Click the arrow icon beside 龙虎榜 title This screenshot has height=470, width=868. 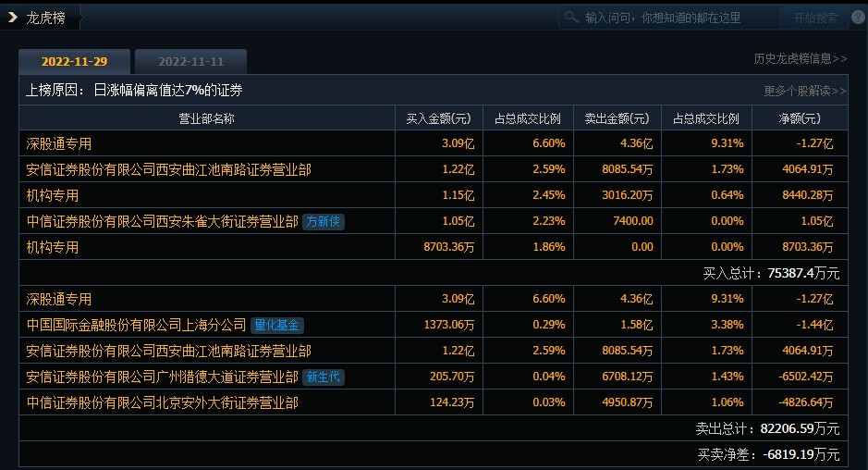pos(14,18)
